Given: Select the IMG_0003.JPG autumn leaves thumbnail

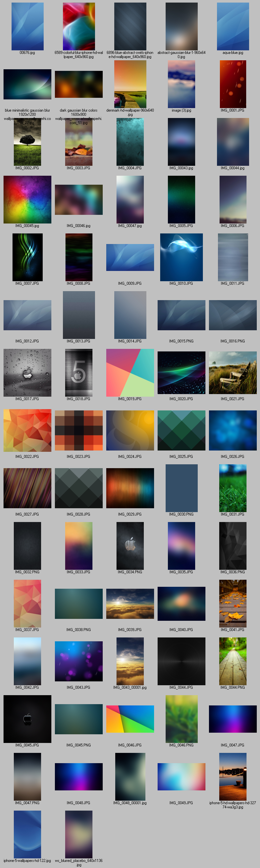Looking at the screenshot, I should click(79, 142).
